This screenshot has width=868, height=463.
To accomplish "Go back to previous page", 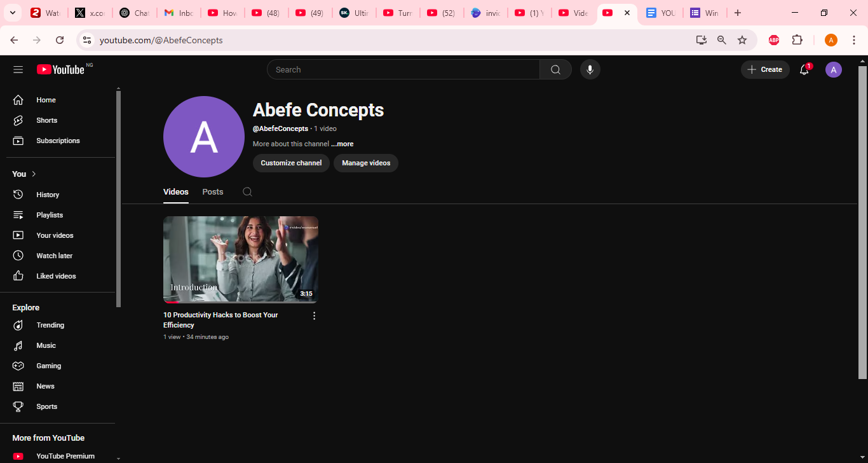I will pyautogui.click(x=14, y=40).
